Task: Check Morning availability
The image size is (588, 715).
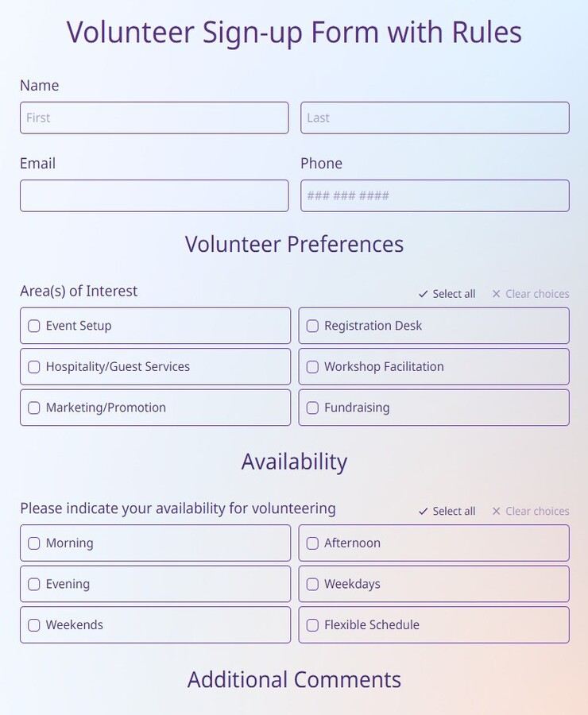Action: click(33, 543)
